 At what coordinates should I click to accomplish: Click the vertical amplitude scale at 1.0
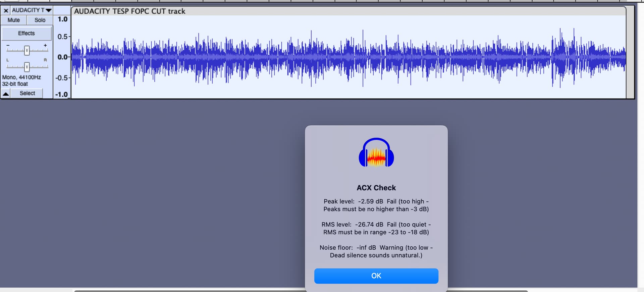pyautogui.click(x=62, y=19)
